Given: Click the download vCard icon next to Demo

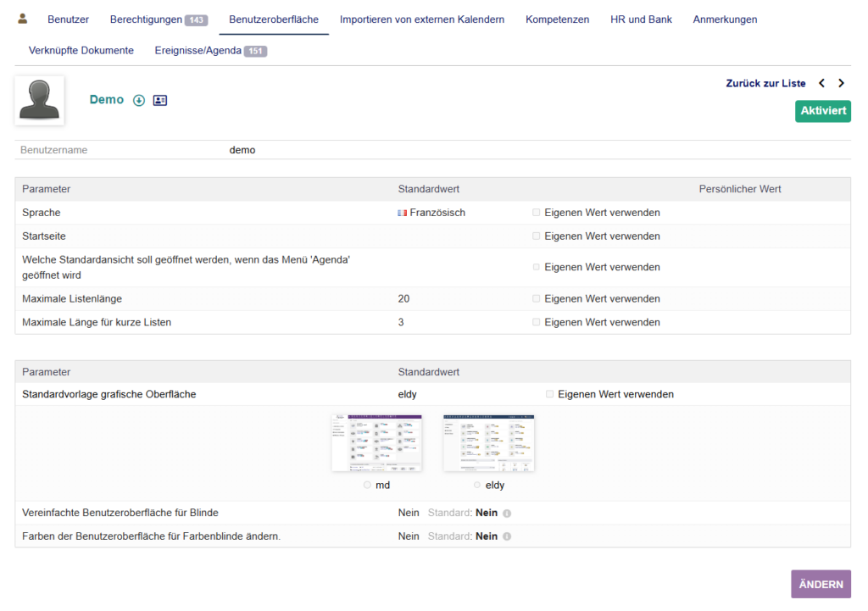Looking at the screenshot, I should coord(139,100).
